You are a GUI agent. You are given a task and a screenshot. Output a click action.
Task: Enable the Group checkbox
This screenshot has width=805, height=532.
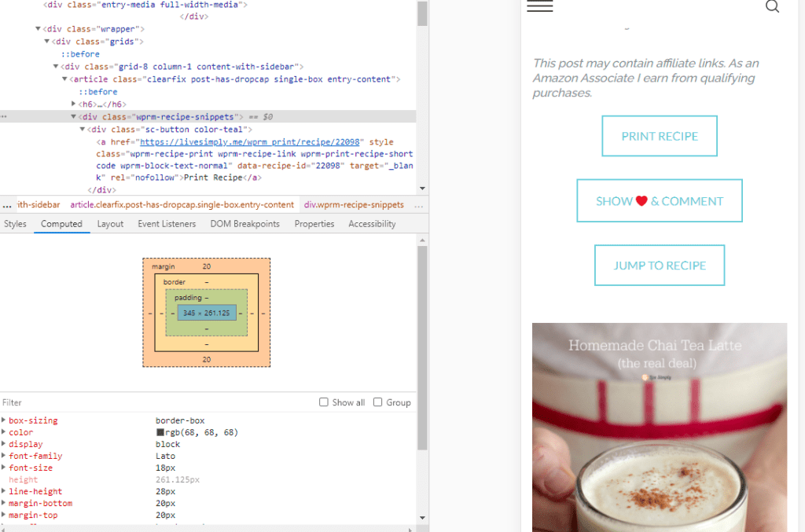(x=378, y=402)
